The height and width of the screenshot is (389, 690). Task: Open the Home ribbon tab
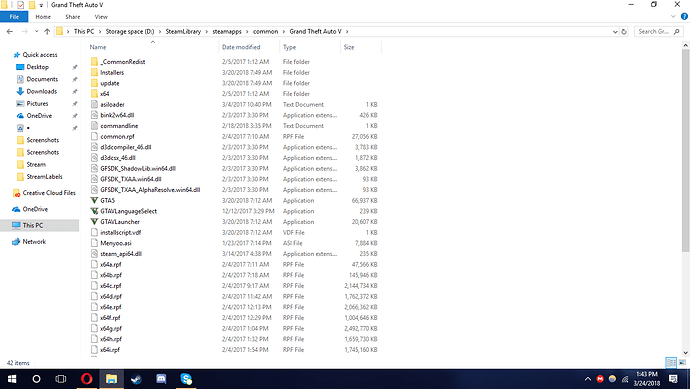pos(43,17)
